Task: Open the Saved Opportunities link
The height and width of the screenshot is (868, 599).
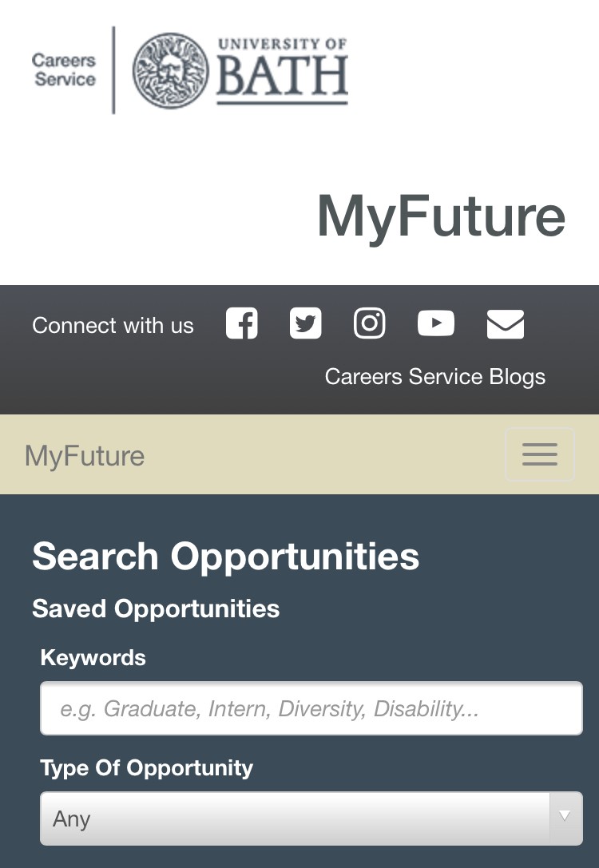Action: coord(156,608)
